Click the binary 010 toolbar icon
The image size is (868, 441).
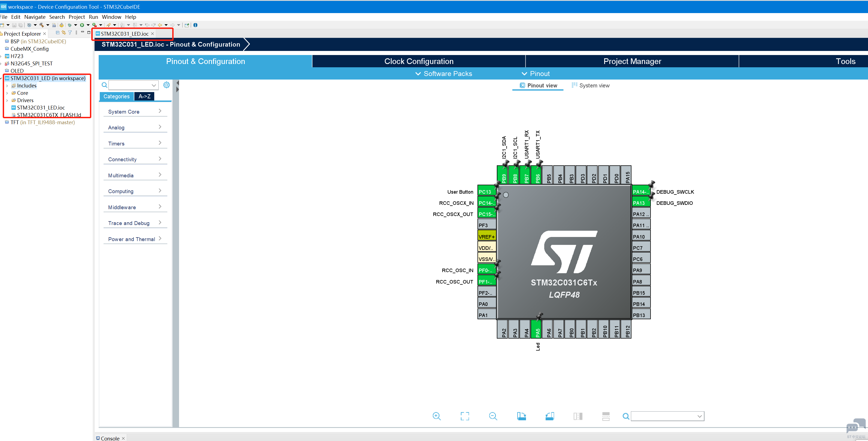pyautogui.click(x=54, y=25)
